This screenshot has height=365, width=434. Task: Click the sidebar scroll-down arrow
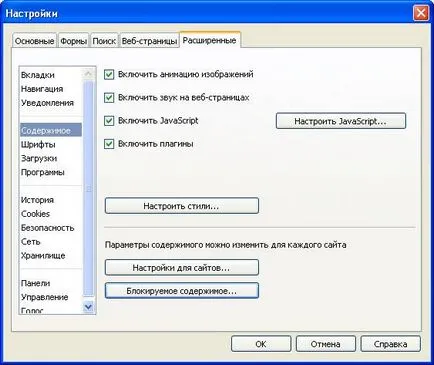(89, 307)
